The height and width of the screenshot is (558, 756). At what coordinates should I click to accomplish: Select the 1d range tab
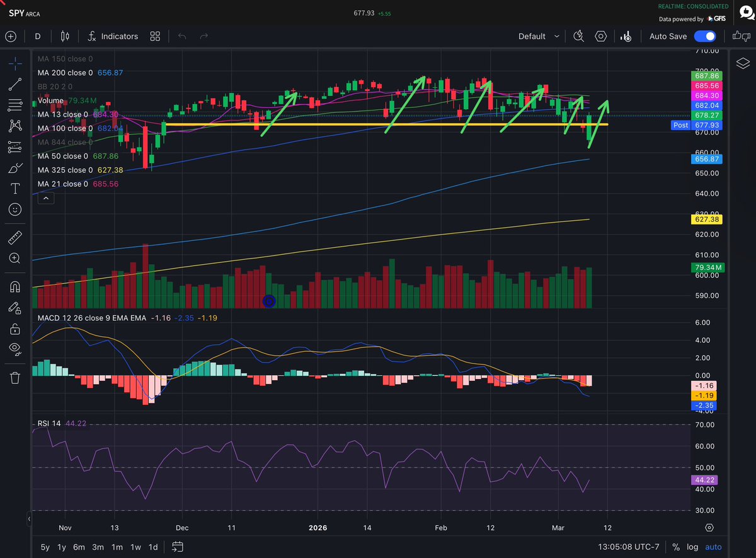(x=152, y=547)
